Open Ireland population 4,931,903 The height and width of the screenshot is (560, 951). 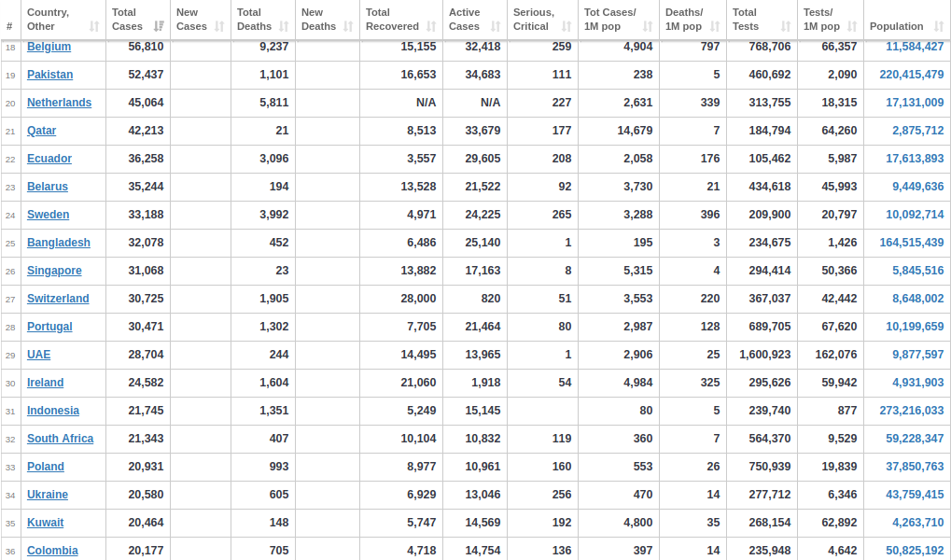click(x=917, y=383)
